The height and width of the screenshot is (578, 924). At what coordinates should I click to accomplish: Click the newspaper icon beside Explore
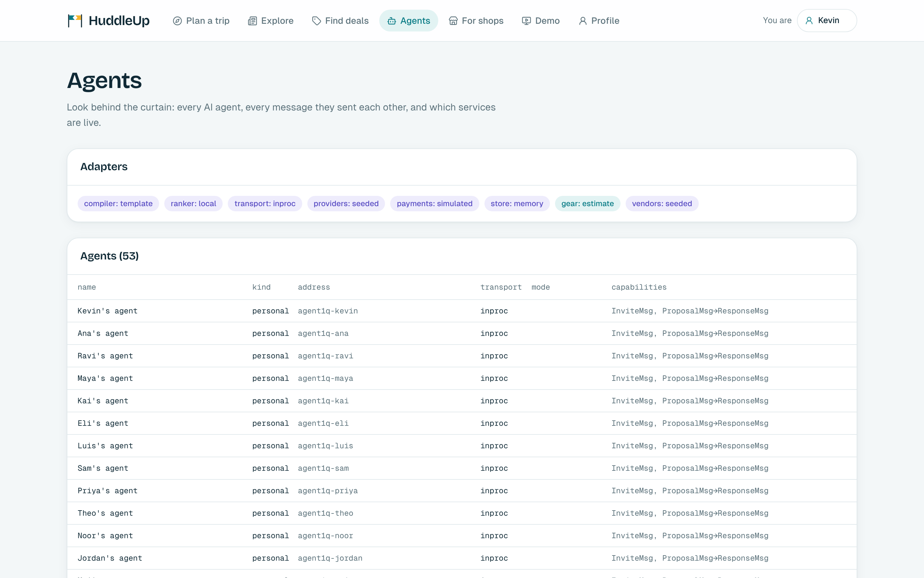click(x=252, y=21)
